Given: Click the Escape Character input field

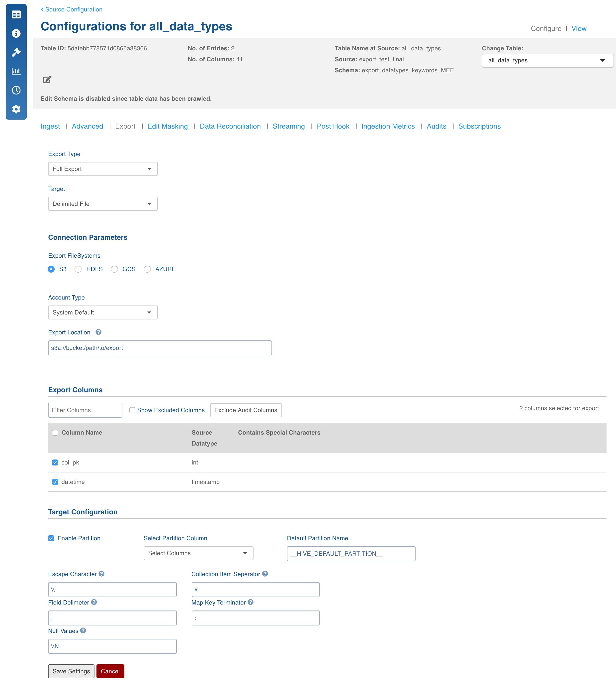Looking at the screenshot, I should point(112,590).
